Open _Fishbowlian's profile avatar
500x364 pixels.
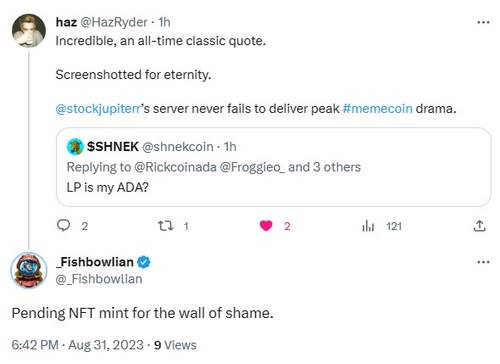29,270
